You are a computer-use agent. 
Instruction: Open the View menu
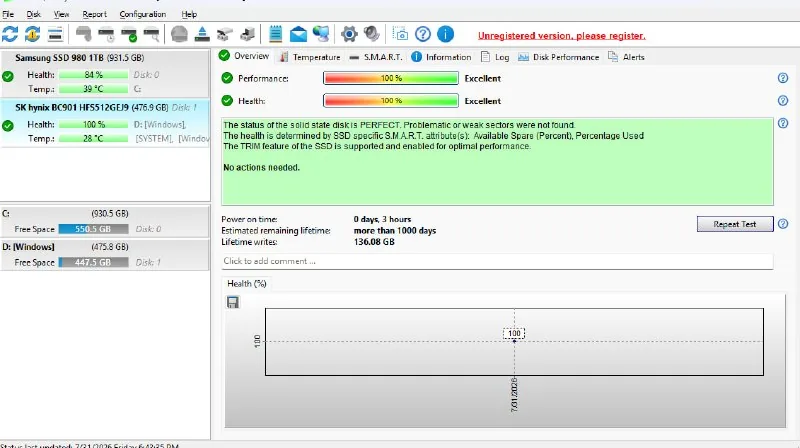61,14
